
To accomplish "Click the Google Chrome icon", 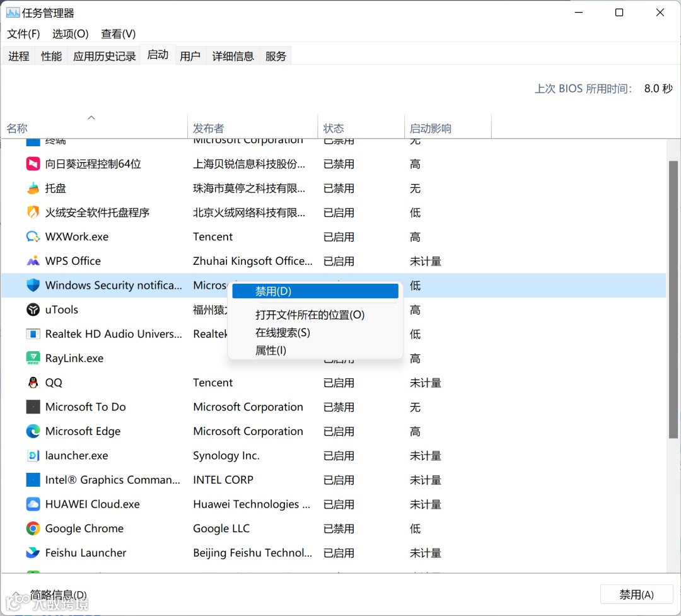I will [33, 529].
